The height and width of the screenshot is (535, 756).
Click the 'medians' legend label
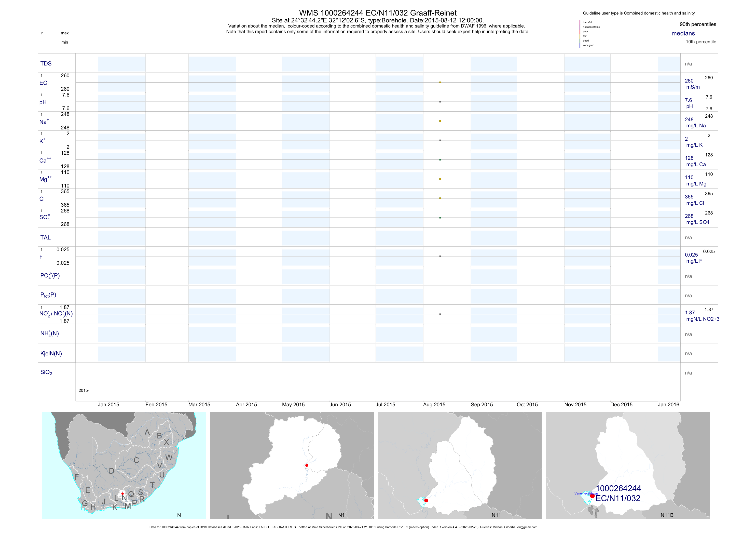[683, 33]
